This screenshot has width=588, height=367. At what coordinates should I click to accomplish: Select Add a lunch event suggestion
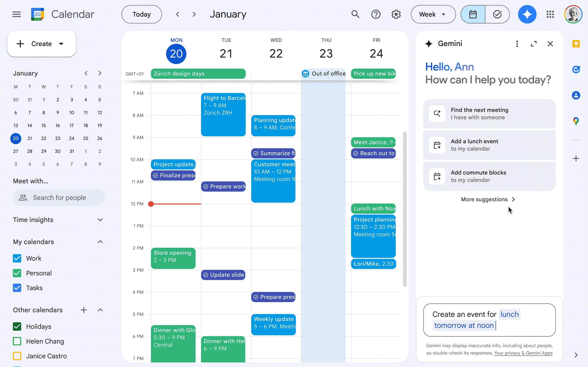pos(489,145)
